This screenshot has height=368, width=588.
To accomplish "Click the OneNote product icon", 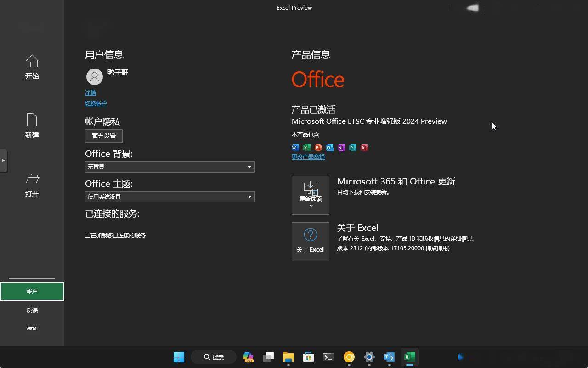I will coord(341,148).
